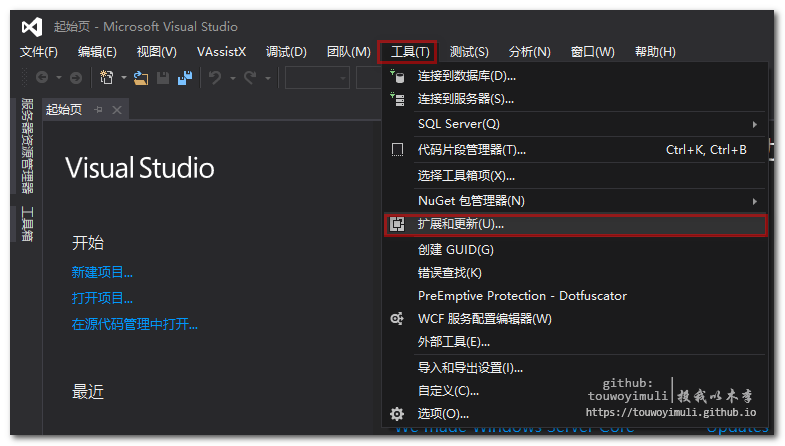
Task: Click the 工具(T) menu
Action: [x=410, y=52]
